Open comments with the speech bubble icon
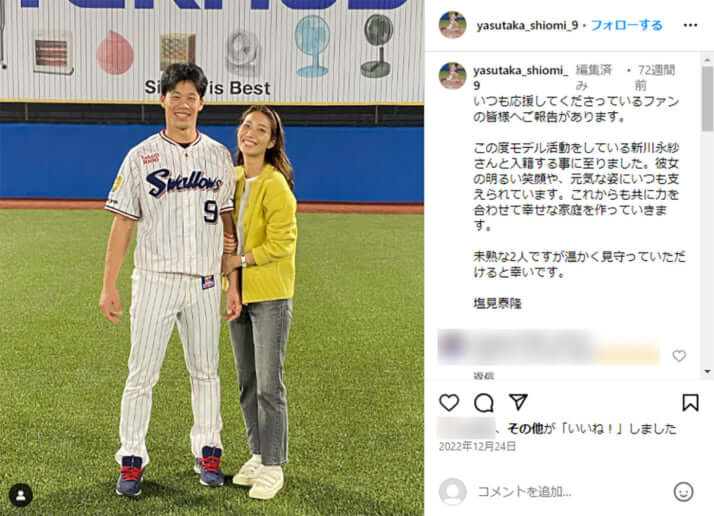714x516 pixels. [x=483, y=403]
